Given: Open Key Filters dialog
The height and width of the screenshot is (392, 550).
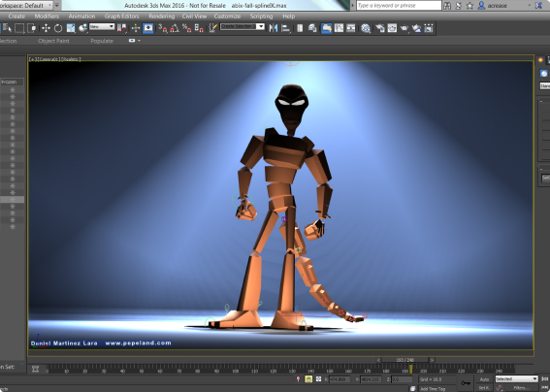Looking at the screenshot, I should tap(521, 388).
